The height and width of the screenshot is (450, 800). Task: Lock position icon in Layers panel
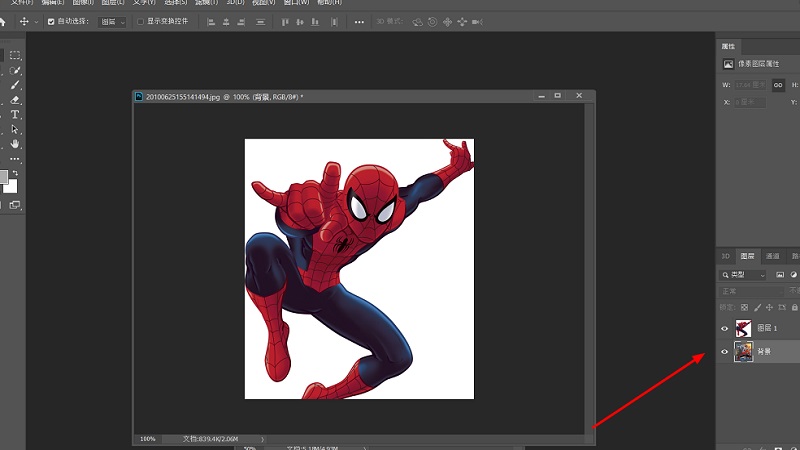[769, 307]
